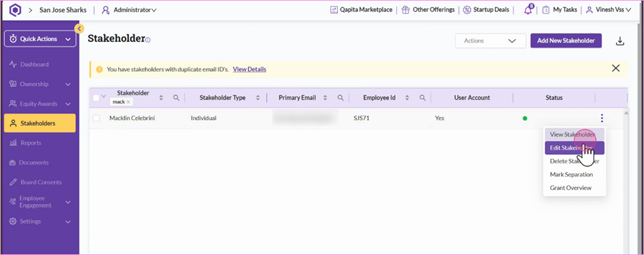Expand Quick Actions dropdown
Image resolution: width=644 pixels, height=255 pixels.
coord(41,39)
